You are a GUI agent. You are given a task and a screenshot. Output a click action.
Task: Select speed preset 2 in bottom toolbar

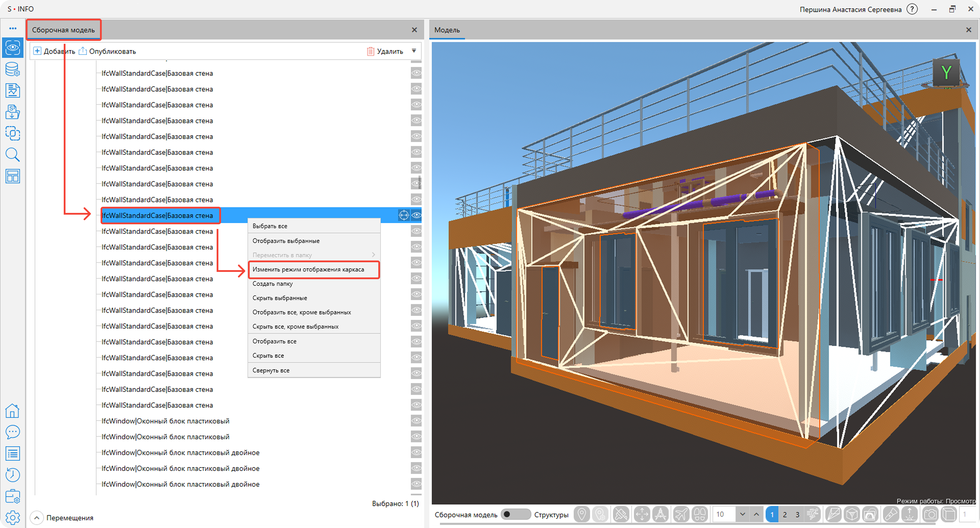coord(785,514)
